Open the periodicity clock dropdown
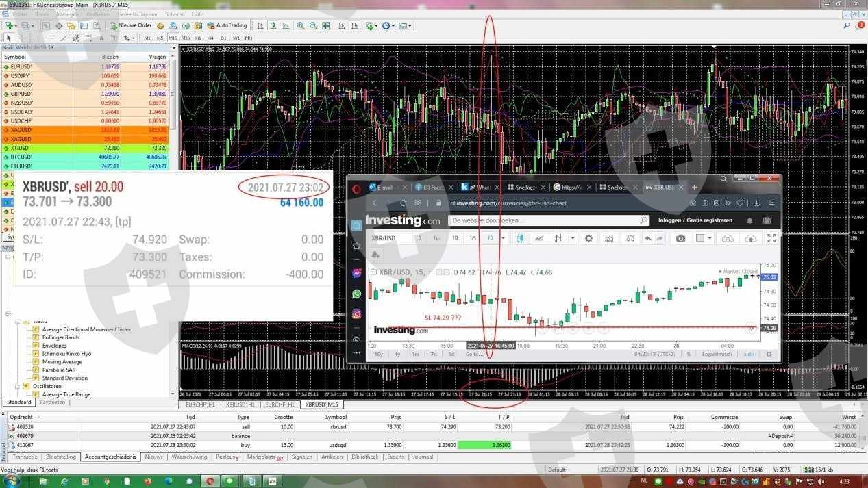Viewport: 868px width, 488px height. [388, 26]
